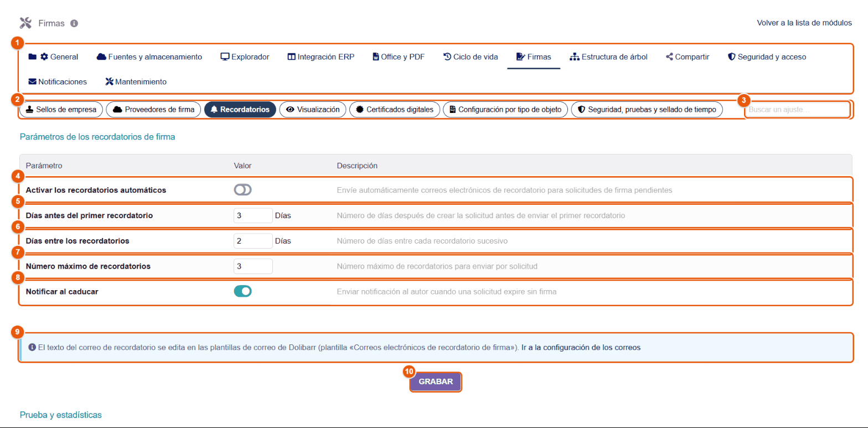
Task: Go to the Notificaciones tab
Action: 58,81
